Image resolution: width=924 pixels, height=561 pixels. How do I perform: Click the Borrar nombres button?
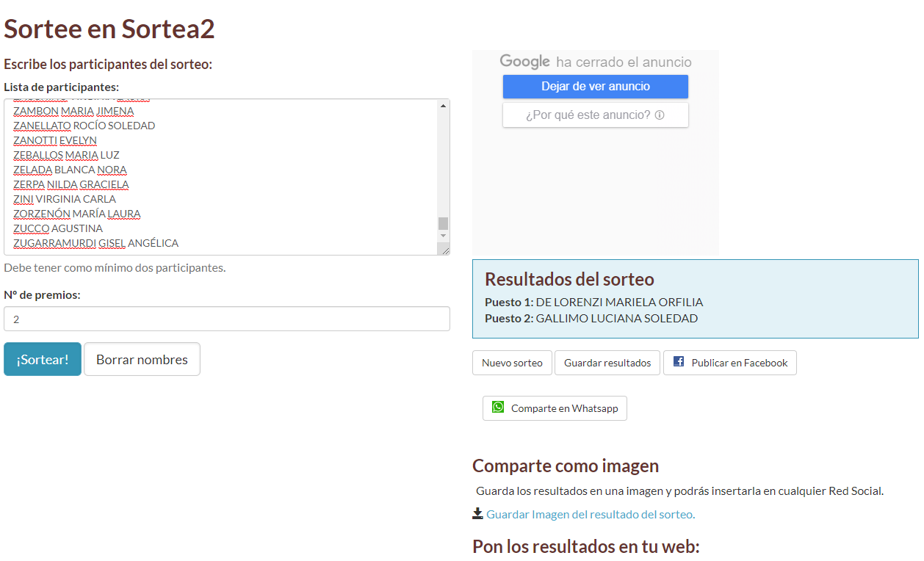(x=142, y=359)
